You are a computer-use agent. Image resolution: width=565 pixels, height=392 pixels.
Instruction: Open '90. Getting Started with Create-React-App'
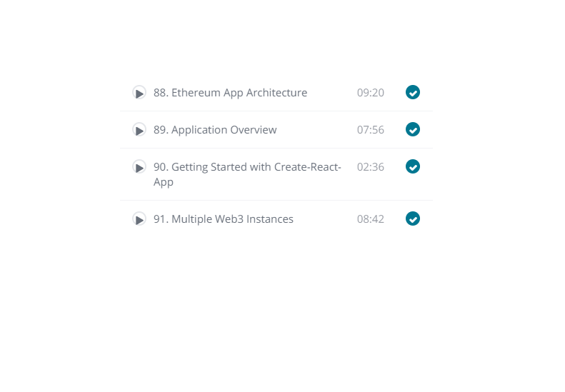(x=247, y=174)
